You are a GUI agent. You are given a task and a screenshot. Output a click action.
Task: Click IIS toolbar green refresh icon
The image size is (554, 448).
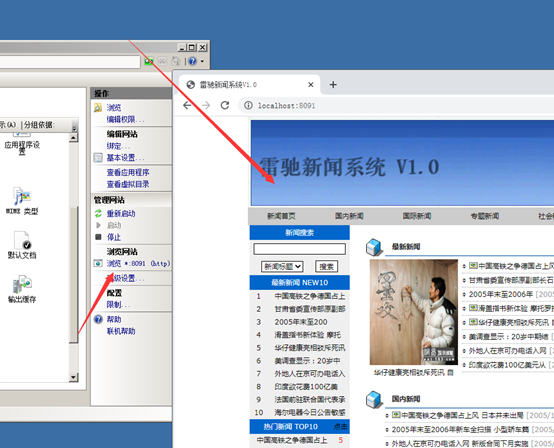tap(149, 61)
